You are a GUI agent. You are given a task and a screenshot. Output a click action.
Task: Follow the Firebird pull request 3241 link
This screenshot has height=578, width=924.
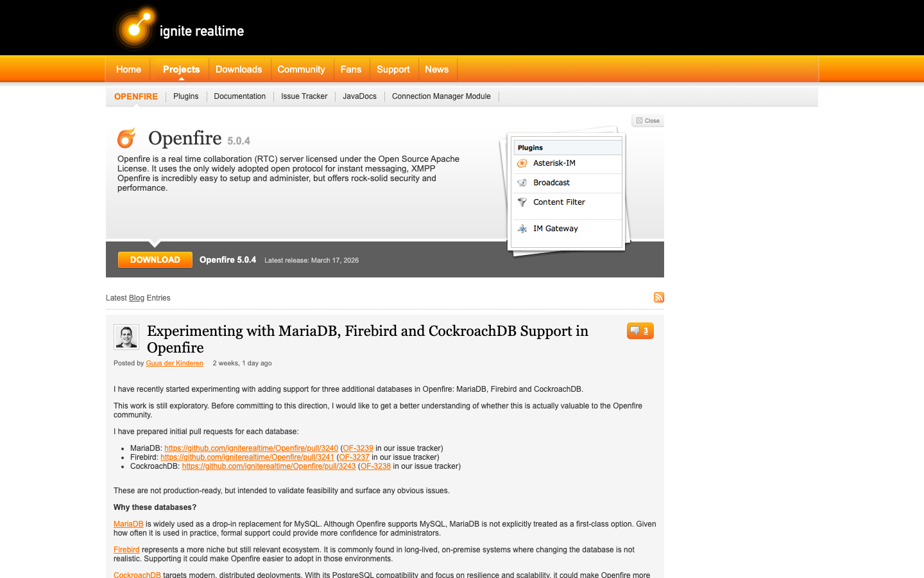[247, 457]
